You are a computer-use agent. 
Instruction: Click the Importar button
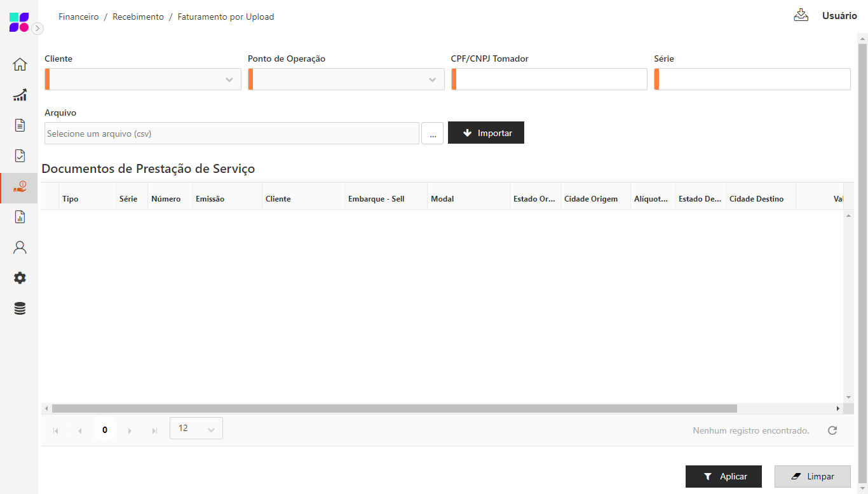click(x=485, y=133)
